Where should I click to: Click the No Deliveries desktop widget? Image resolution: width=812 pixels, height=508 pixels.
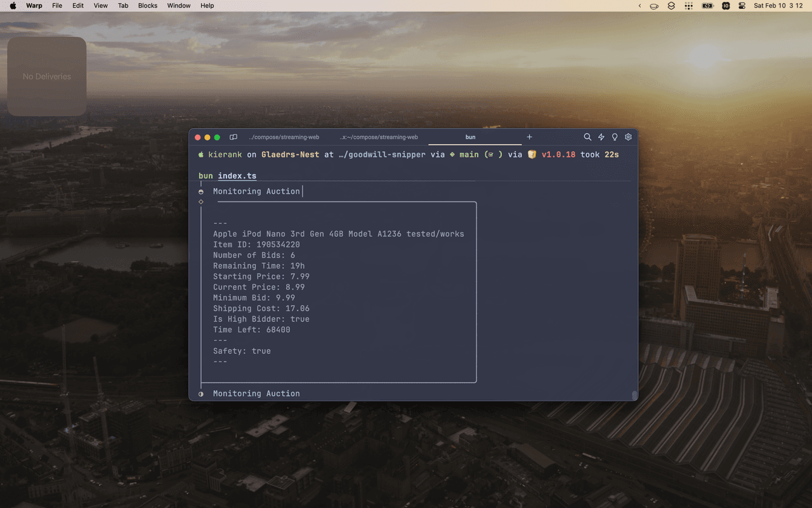click(47, 76)
